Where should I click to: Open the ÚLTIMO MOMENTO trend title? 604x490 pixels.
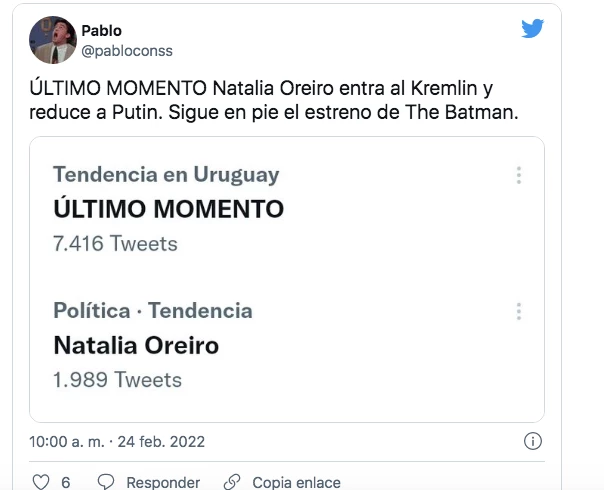[168, 209]
